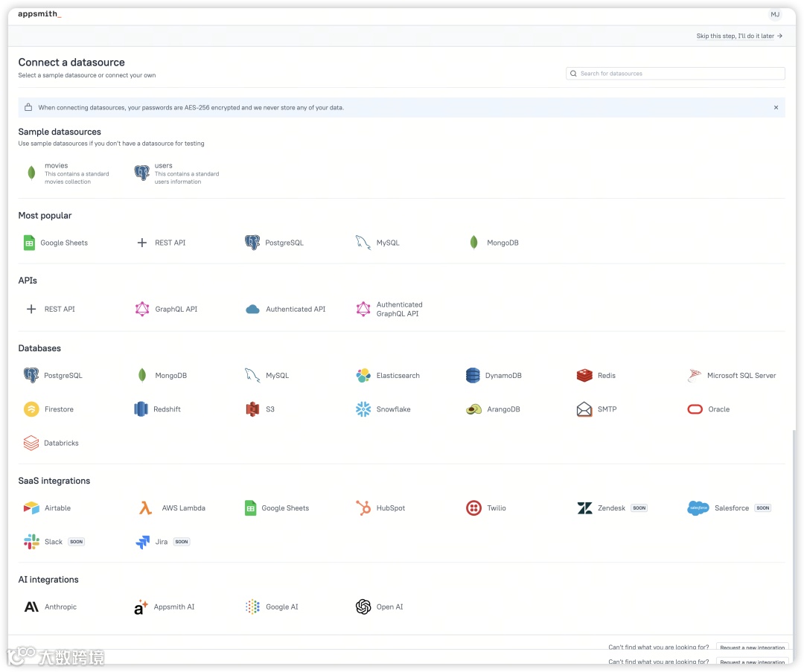The image size is (804, 672).
Task: Skip this step, I'll do it later
Action: (x=739, y=36)
